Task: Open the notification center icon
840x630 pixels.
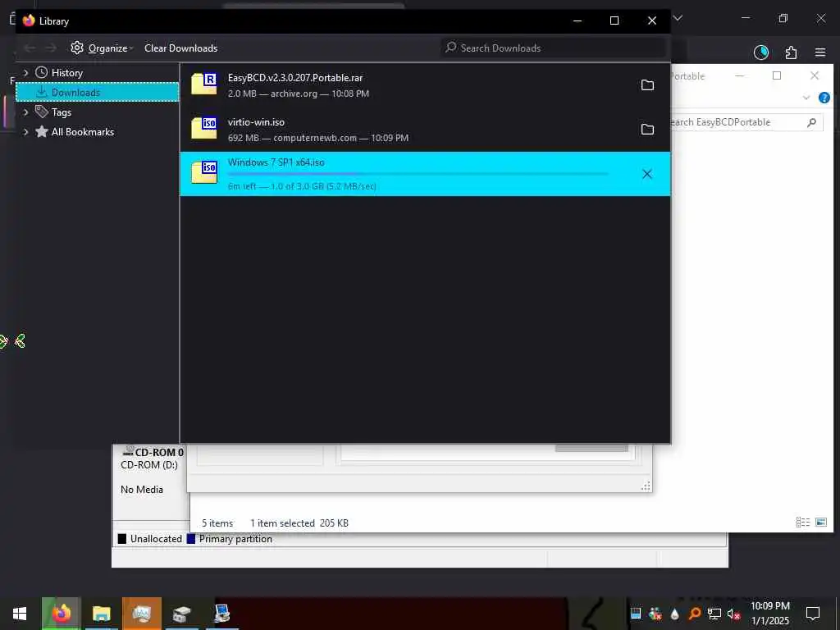Action: [813, 614]
